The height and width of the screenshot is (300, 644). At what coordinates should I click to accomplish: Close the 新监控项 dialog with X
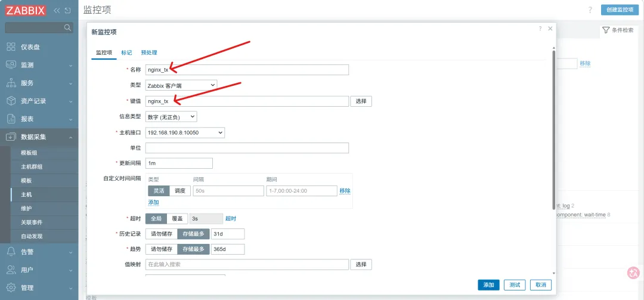click(x=550, y=29)
